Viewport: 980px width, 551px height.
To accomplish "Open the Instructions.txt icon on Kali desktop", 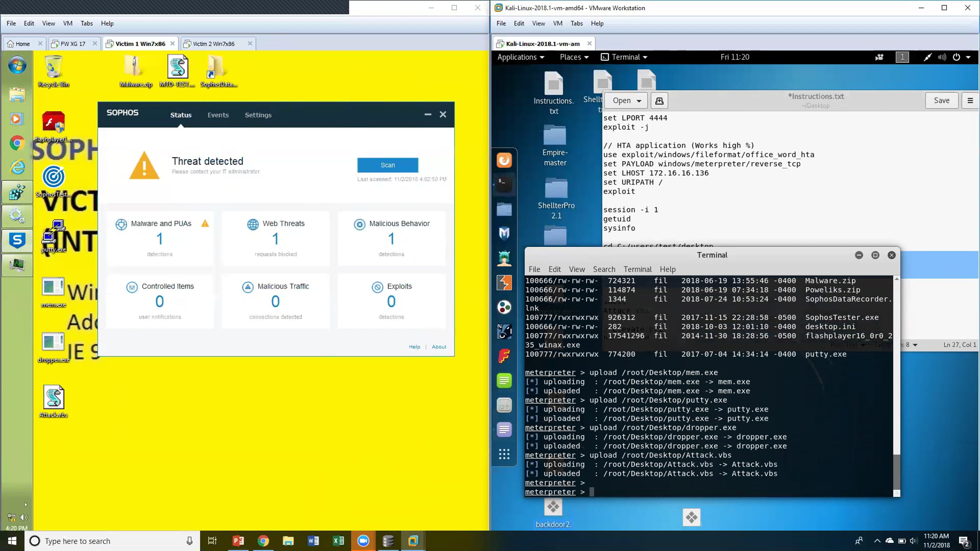I will point(554,93).
